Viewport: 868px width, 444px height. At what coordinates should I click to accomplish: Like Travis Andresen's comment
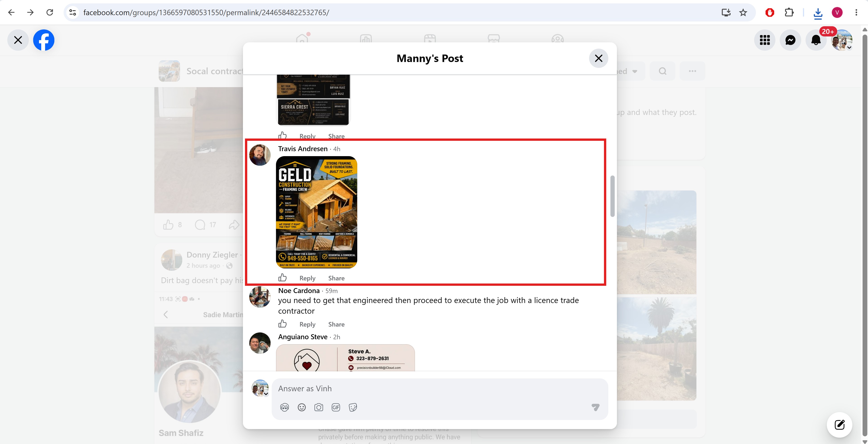click(282, 278)
